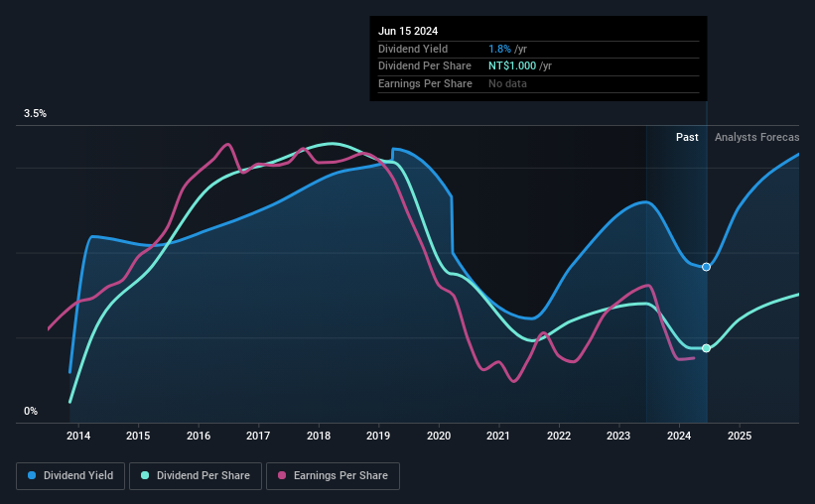Click the Analysts Forecasts label
This screenshot has width=815, height=504.
point(756,137)
